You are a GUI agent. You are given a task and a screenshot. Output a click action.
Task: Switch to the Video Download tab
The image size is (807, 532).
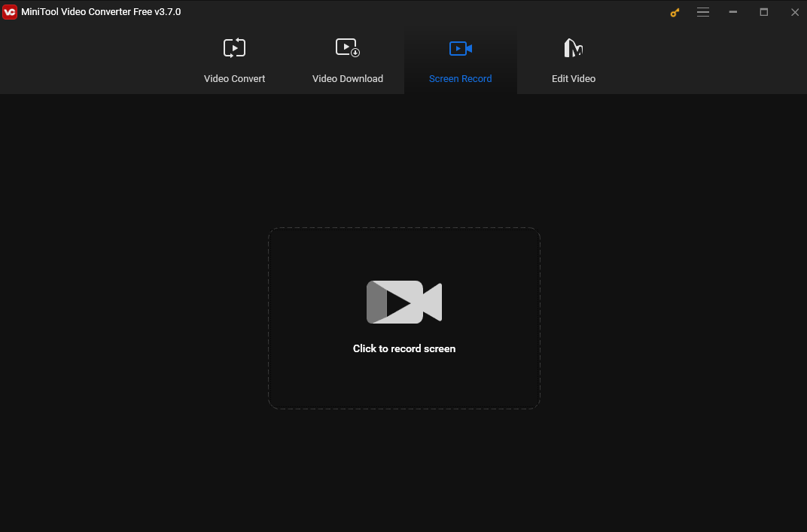point(347,78)
